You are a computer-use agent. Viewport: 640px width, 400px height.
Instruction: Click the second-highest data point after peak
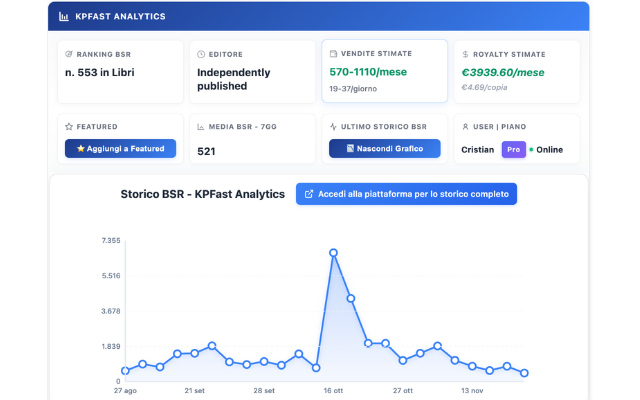pyautogui.click(x=351, y=299)
